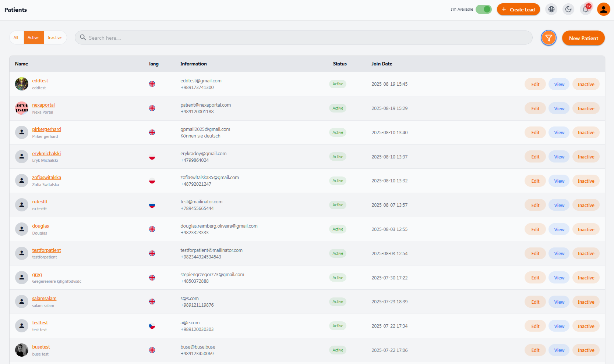This screenshot has height=364, width=614.
Task: Open the filter funnel icon
Action: (548, 38)
